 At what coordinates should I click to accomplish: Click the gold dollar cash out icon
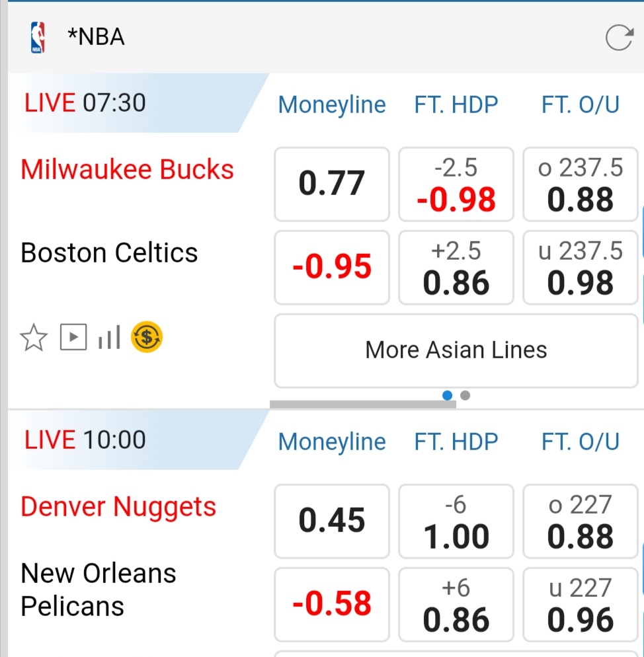pyautogui.click(x=147, y=338)
